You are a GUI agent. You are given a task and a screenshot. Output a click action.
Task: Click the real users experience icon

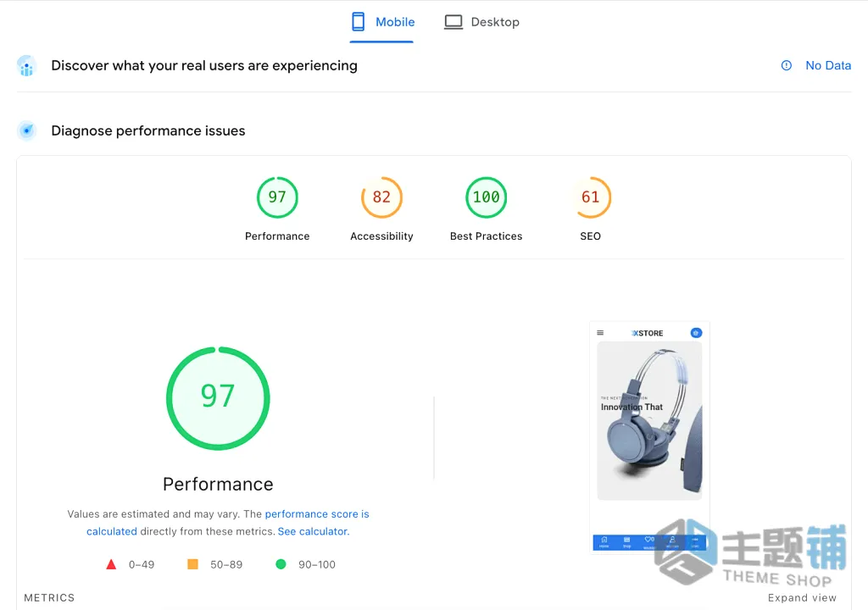[x=26, y=65]
